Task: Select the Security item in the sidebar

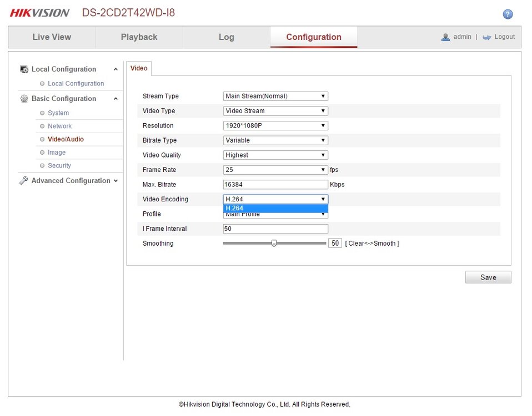Action: [x=59, y=165]
